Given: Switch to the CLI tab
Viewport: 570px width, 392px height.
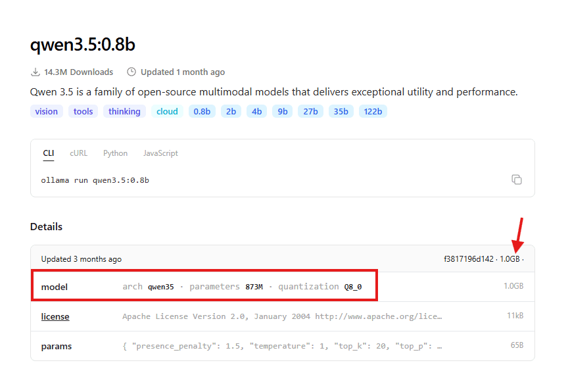Looking at the screenshot, I should (x=49, y=153).
